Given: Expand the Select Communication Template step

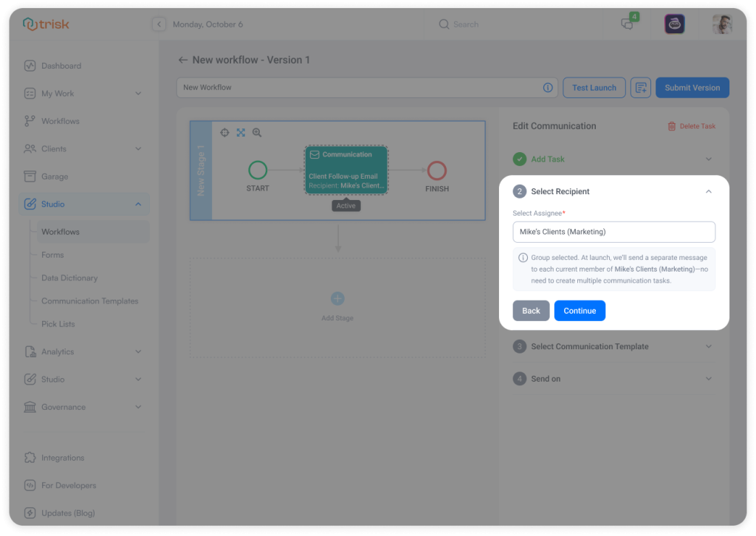Looking at the screenshot, I should [x=614, y=346].
